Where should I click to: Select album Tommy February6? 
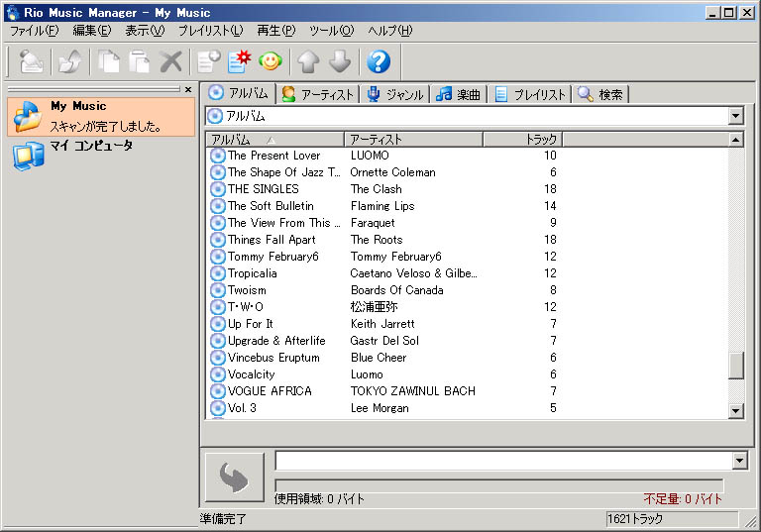click(273, 257)
